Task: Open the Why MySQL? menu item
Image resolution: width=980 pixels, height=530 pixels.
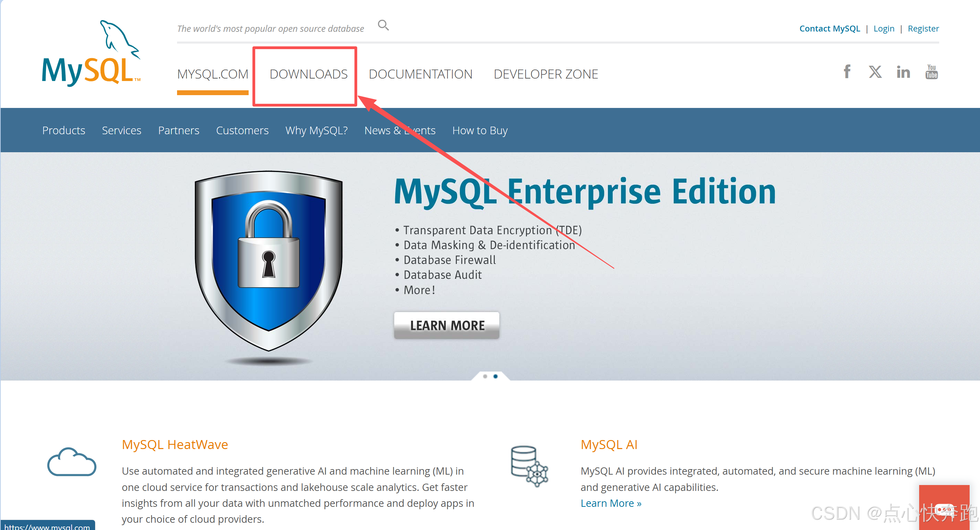Action: 316,130
